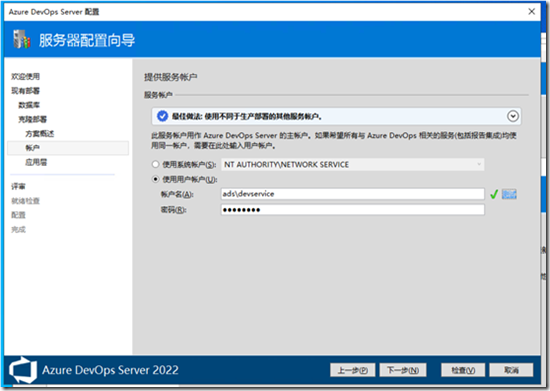Screen dimensions: 550x391
Task: Select the 克隆部署 sidebar step
Action: coord(32,119)
